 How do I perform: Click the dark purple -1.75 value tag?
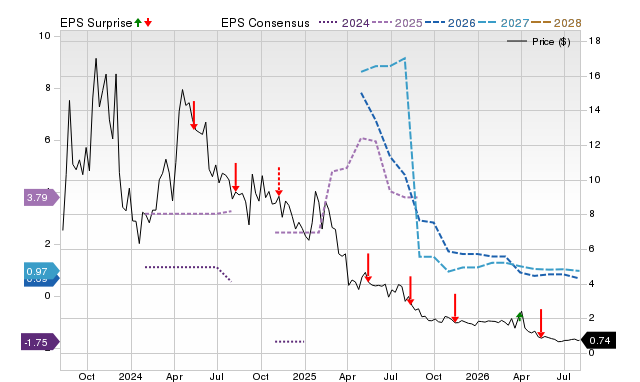[40, 342]
